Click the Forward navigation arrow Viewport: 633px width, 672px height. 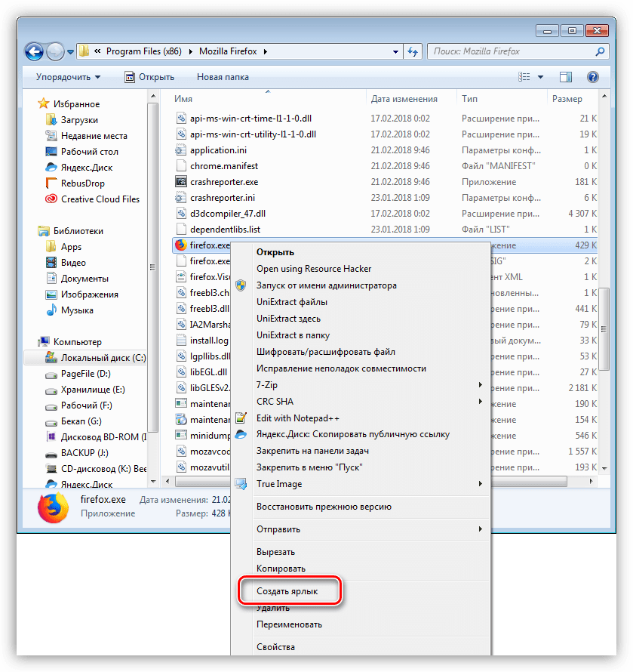(x=55, y=52)
